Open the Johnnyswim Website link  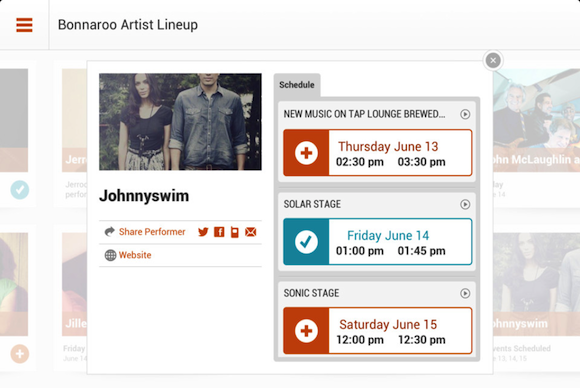point(135,255)
